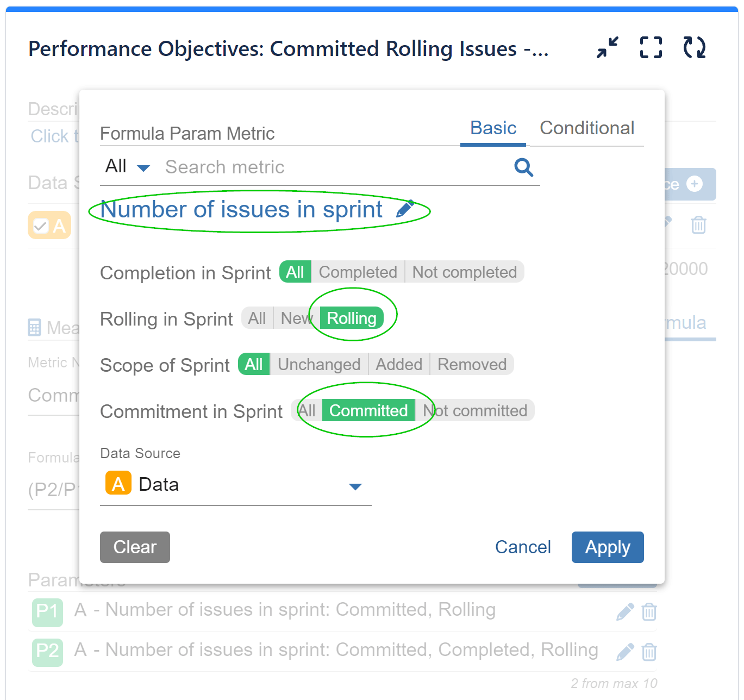Edit parameter P2 using its pencil icon

[626, 652]
